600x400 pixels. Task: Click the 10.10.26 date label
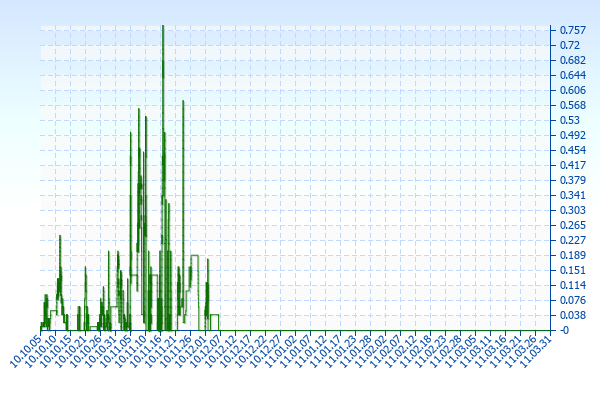[85, 351]
